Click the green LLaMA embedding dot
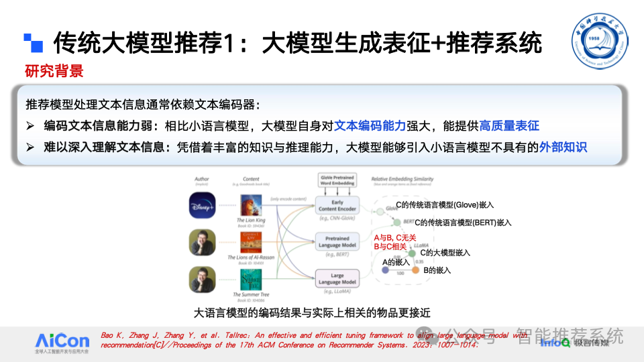This screenshot has height=362, width=644. pos(412,253)
